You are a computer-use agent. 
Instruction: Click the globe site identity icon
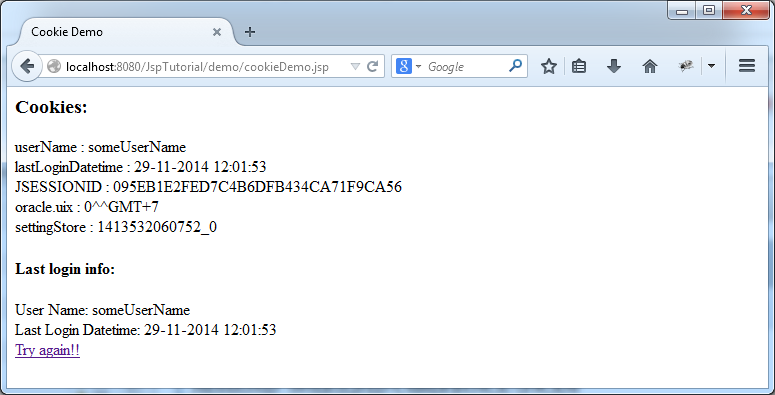(x=54, y=66)
